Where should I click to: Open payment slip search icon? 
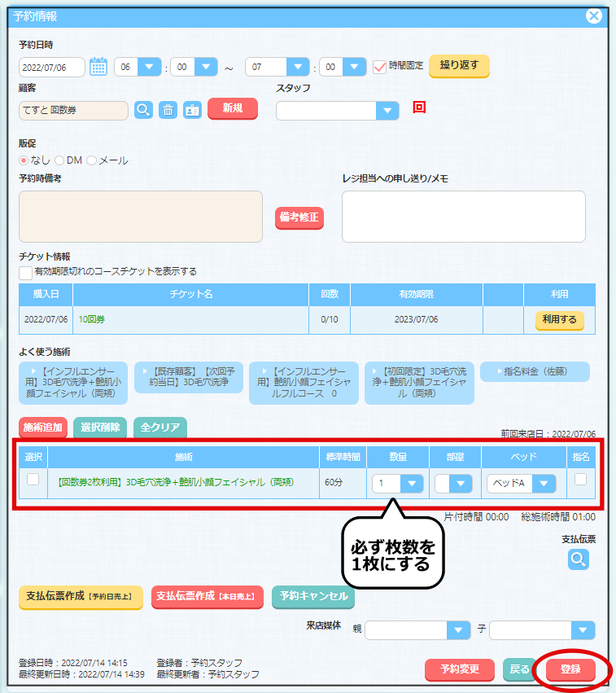(x=579, y=559)
